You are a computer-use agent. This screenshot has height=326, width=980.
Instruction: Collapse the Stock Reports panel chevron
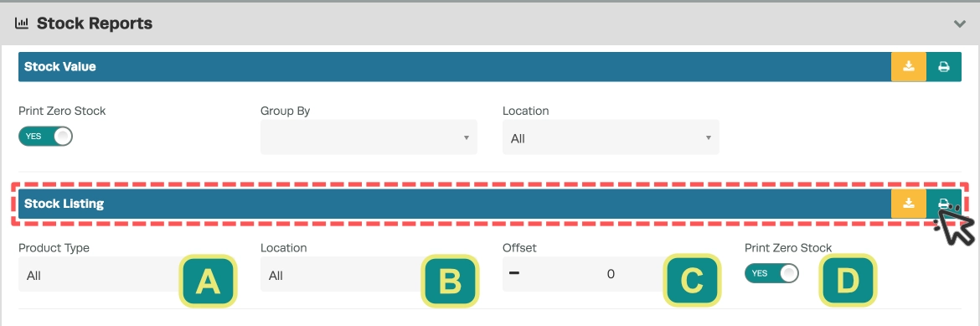click(959, 24)
